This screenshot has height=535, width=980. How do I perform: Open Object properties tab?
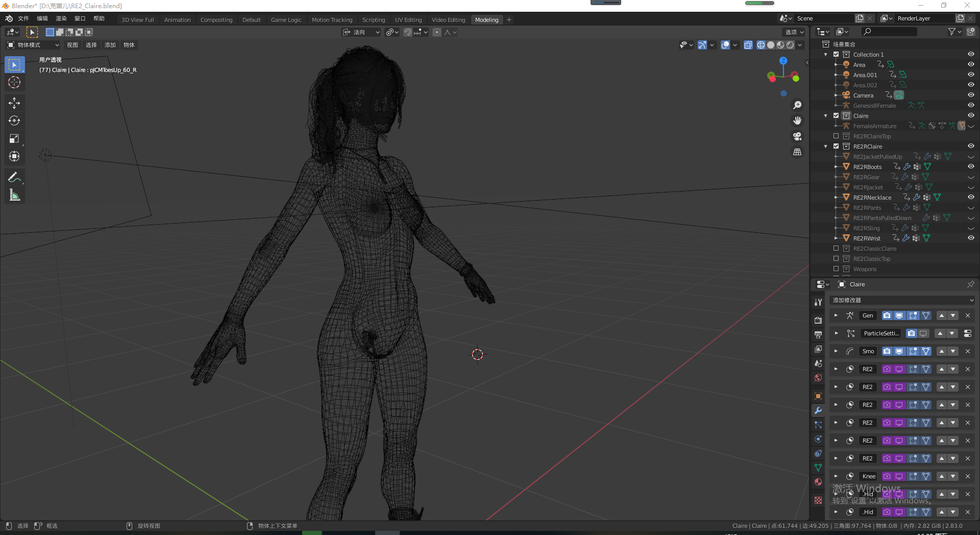(818, 396)
